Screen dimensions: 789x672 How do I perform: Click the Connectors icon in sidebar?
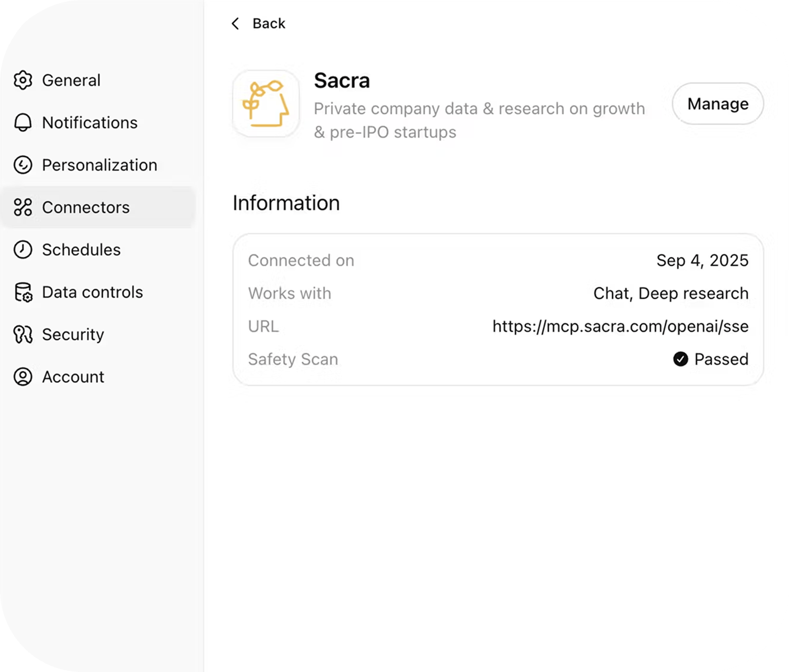(23, 207)
